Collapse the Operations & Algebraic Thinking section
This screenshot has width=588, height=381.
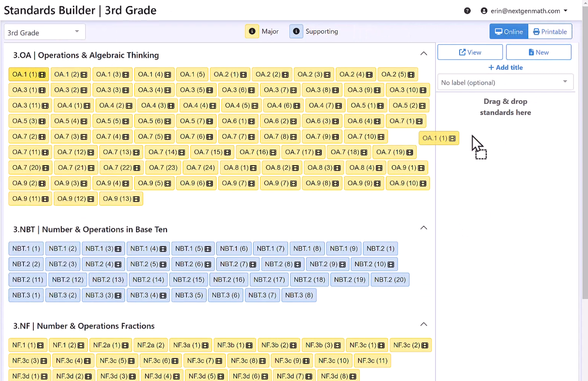tap(424, 53)
